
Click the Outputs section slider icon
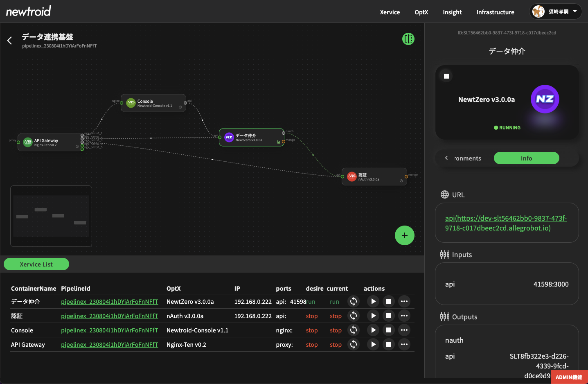(x=445, y=316)
